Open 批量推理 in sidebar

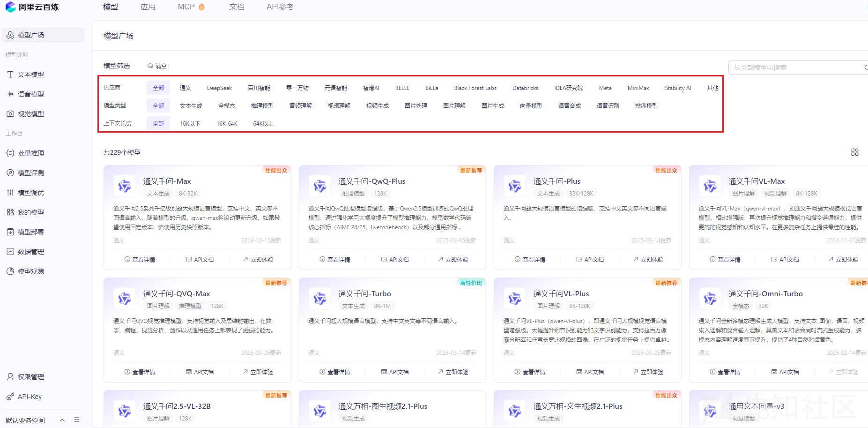click(31, 153)
